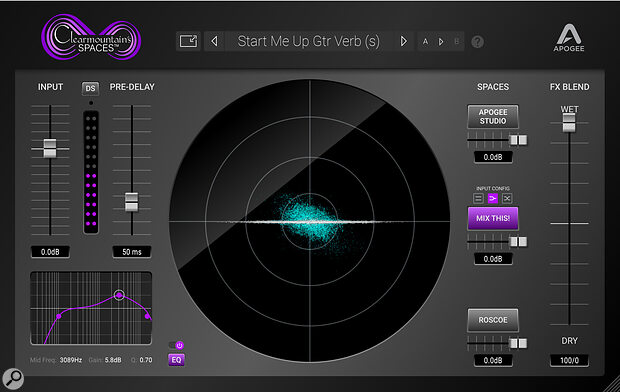The image size is (620, 392).
Task: Copy A to B arrow
Action: (441, 42)
